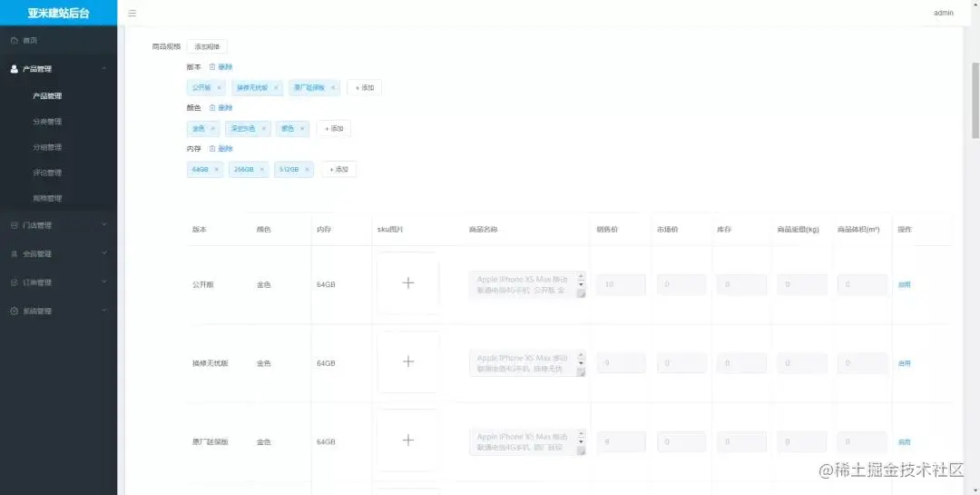This screenshot has height=495, width=980.
Task: Add a new value to 内存 row
Action: click(338, 170)
